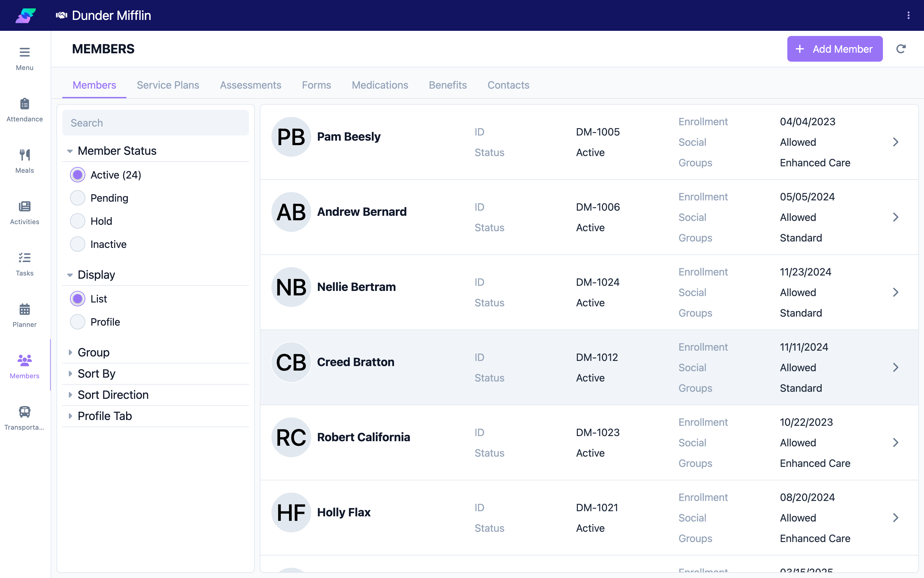Open the Forms tab
This screenshot has height=578, width=924.
pyautogui.click(x=316, y=85)
